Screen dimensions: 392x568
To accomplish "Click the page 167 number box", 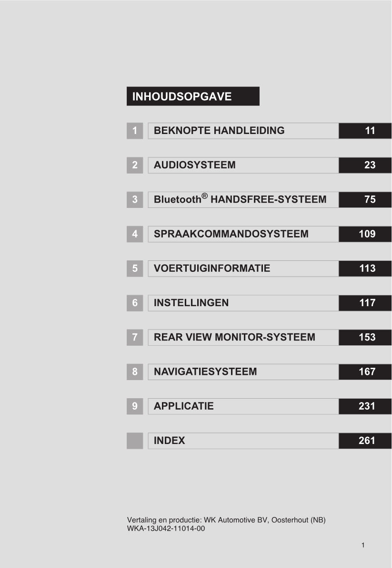I will [365, 372].
